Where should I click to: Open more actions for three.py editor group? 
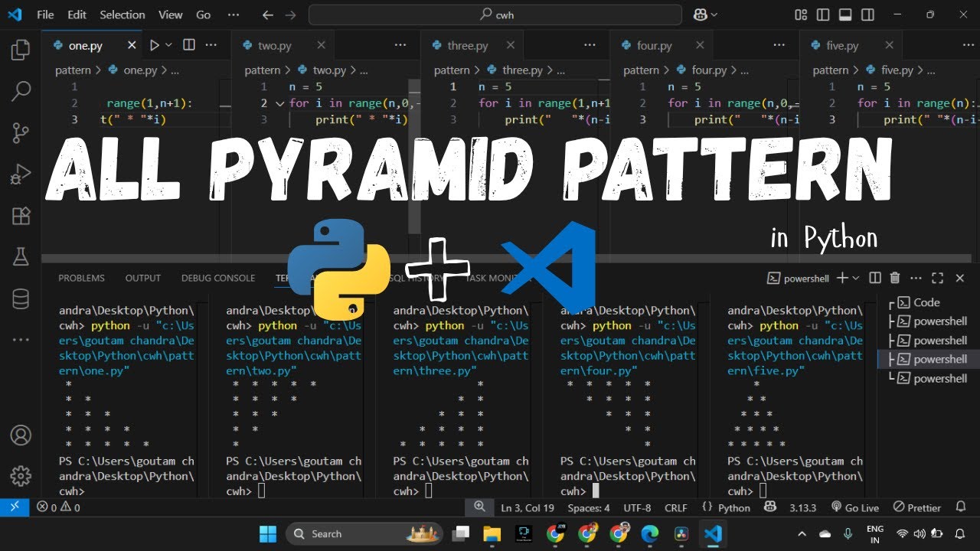(590, 45)
